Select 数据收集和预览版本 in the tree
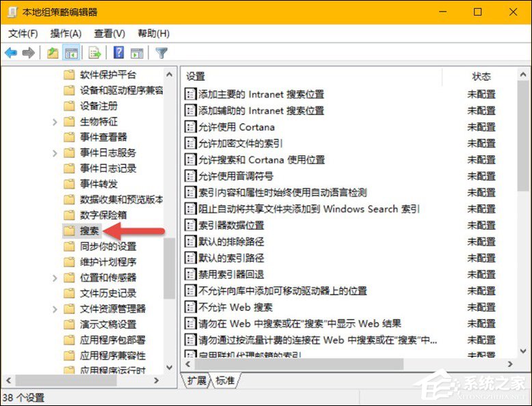Viewport: 532px width, 406px height. click(x=122, y=200)
